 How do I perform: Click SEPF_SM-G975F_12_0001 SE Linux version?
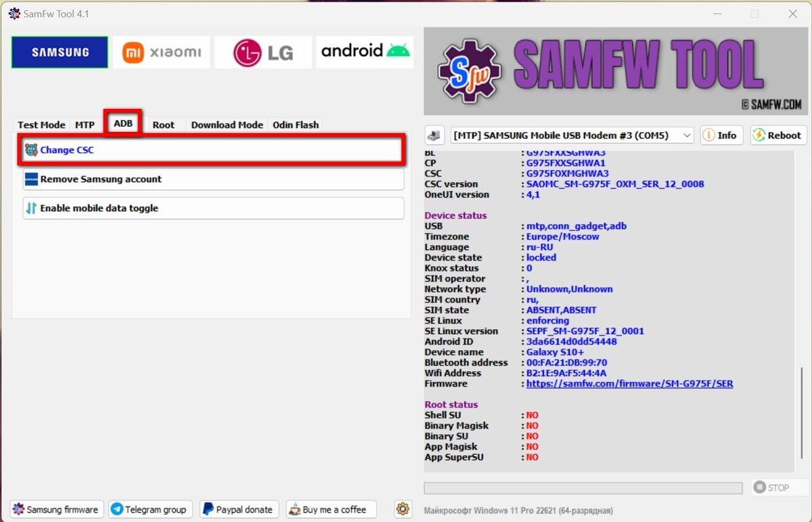tap(585, 331)
